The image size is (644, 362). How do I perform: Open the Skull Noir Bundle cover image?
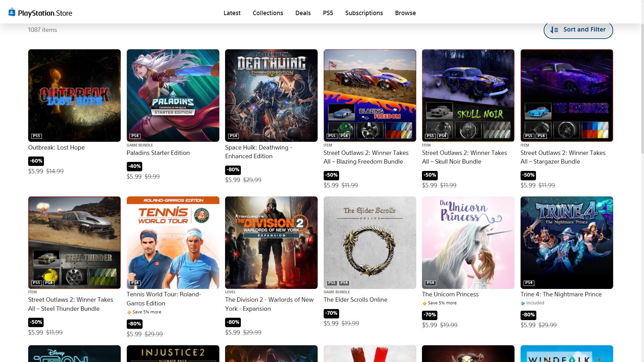pyautogui.click(x=468, y=96)
